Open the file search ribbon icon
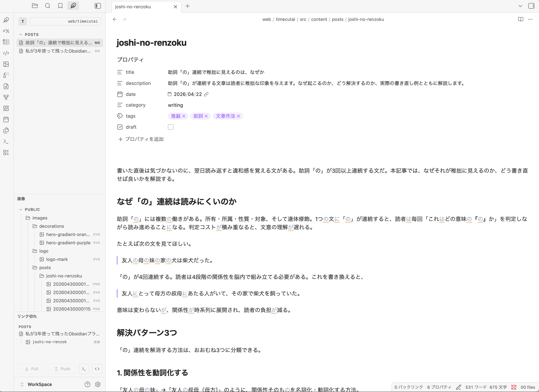 6,86
